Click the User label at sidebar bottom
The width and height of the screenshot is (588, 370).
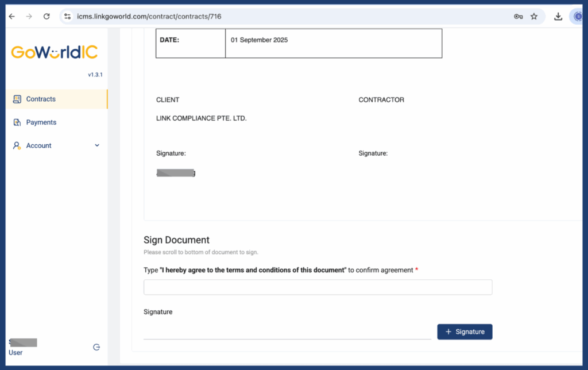tap(16, 353)
